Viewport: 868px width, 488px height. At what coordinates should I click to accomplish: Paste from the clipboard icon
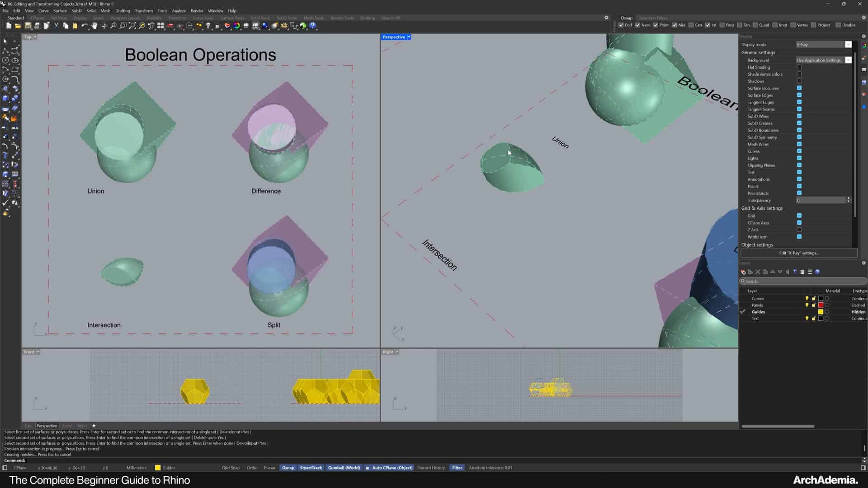pos(75,26)
